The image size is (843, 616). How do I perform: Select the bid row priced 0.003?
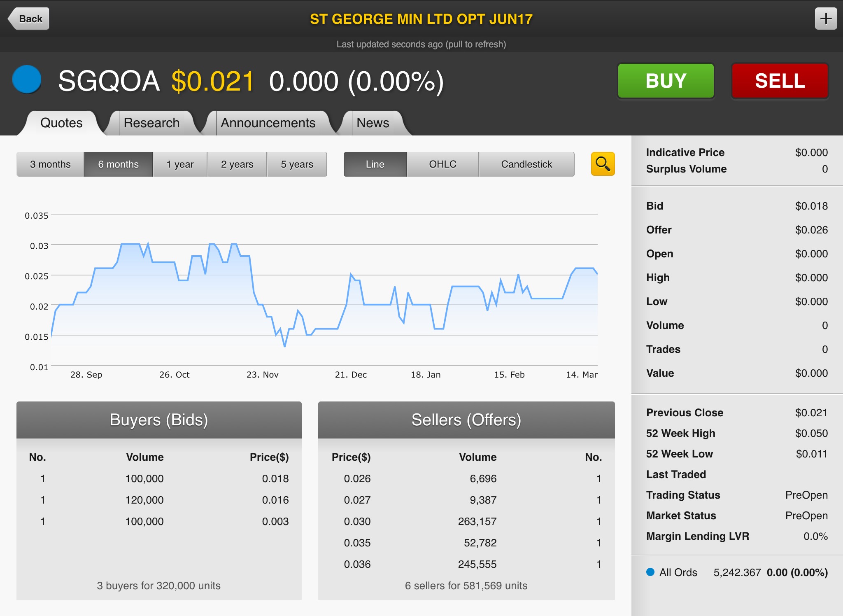pyautogui.click(x=159, y=521)
